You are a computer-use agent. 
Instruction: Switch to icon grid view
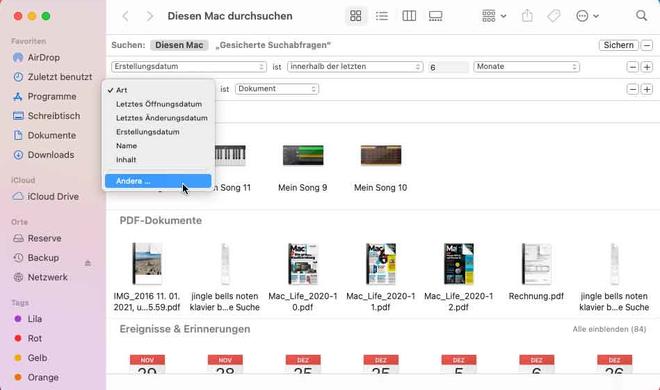pyautogui.click(x=356, y=16)
